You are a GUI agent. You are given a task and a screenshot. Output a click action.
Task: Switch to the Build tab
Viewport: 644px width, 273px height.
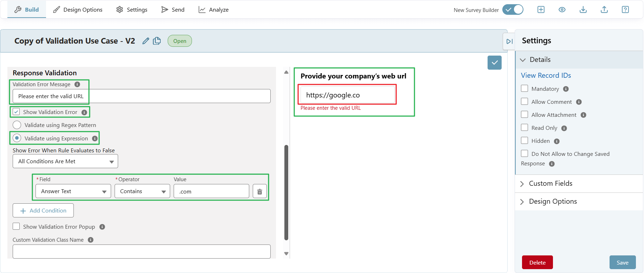pyautogui.click(x=27, y=9)
